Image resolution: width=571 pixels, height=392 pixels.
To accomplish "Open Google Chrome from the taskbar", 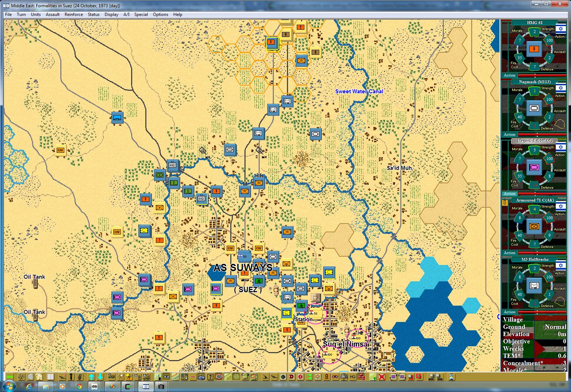I will [x=79, y=386].
